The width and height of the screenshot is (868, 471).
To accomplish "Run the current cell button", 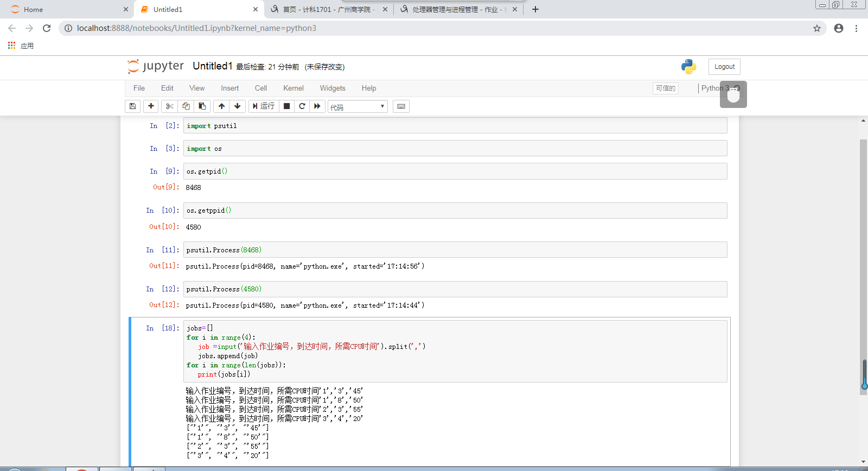I will (x=264, y=106).
